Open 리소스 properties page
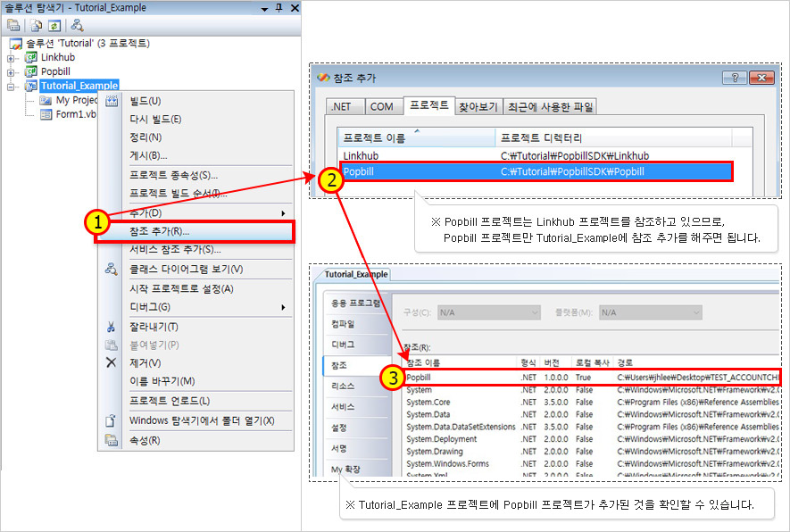 pyautogui.click(x=355, y=386)
